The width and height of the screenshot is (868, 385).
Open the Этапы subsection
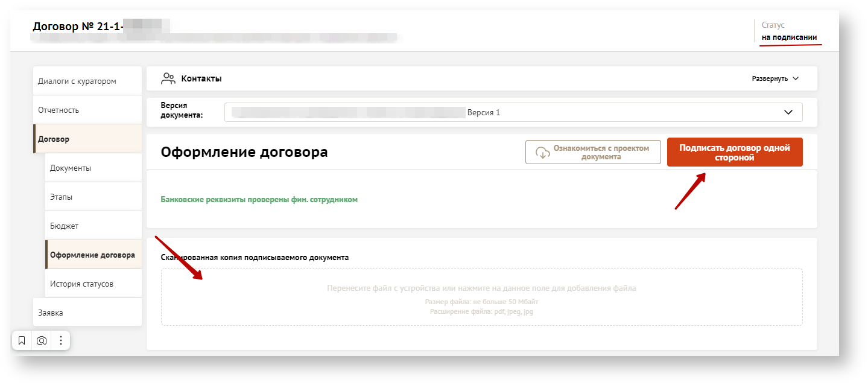[x=62, y=197]
